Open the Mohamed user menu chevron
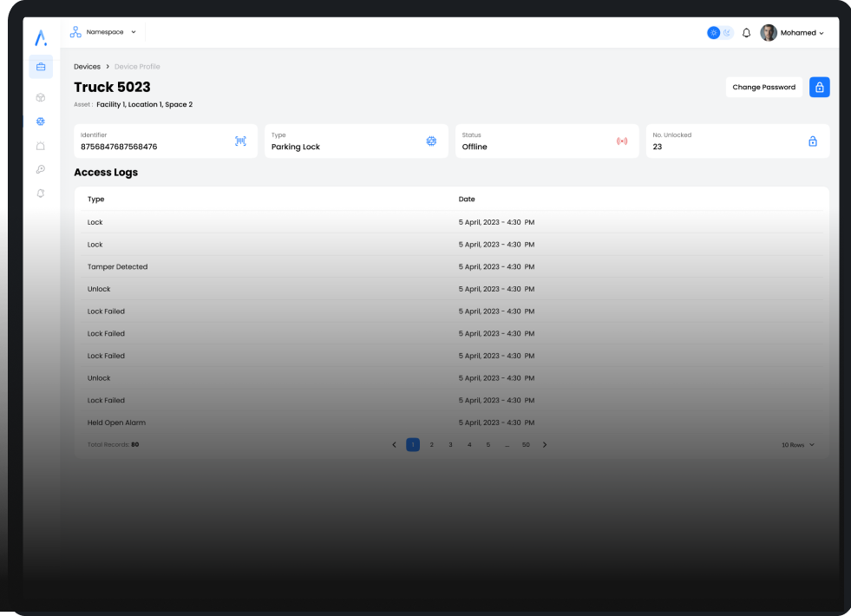The image size is (851, 616). coord(822,33)
